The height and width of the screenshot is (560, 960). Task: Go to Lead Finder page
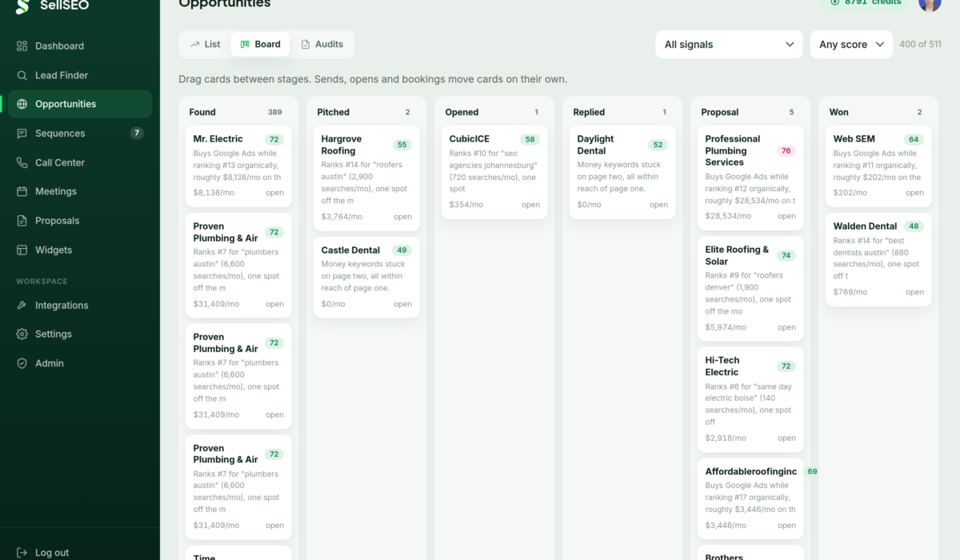(x=80, y=75)
